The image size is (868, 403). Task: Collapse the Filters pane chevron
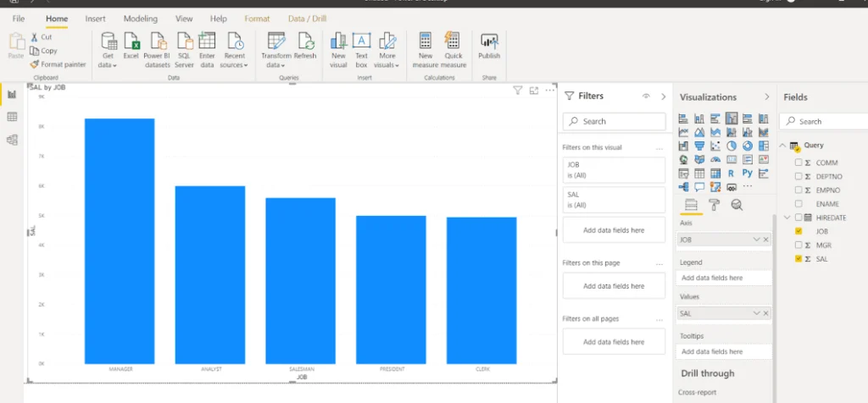(x=663, y=97)
